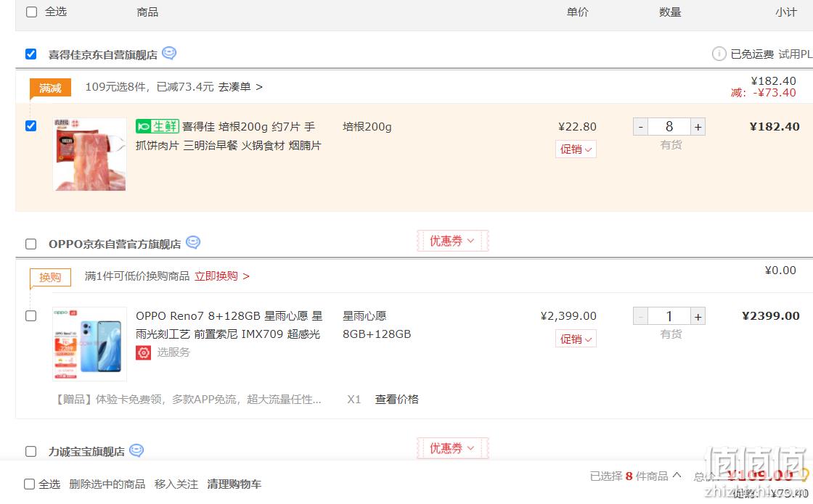Click the unit price ¥22.80
Image resolution: width=813 pixels, height=504 pixels.
point(577,127)
